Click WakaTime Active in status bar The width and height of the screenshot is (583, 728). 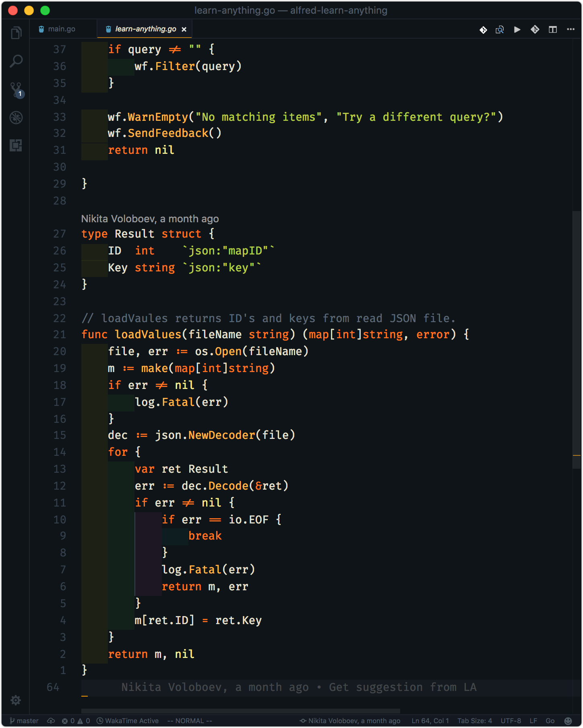tap(128, 721)
